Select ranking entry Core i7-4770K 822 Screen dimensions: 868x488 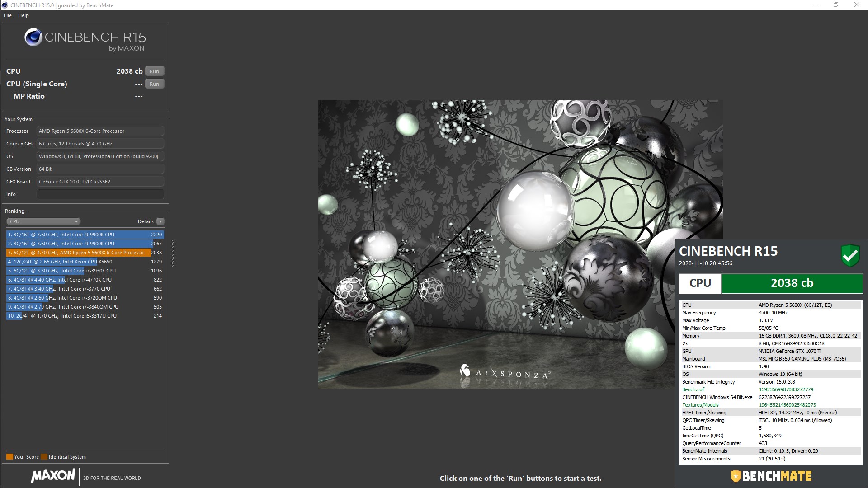point(85,280)
